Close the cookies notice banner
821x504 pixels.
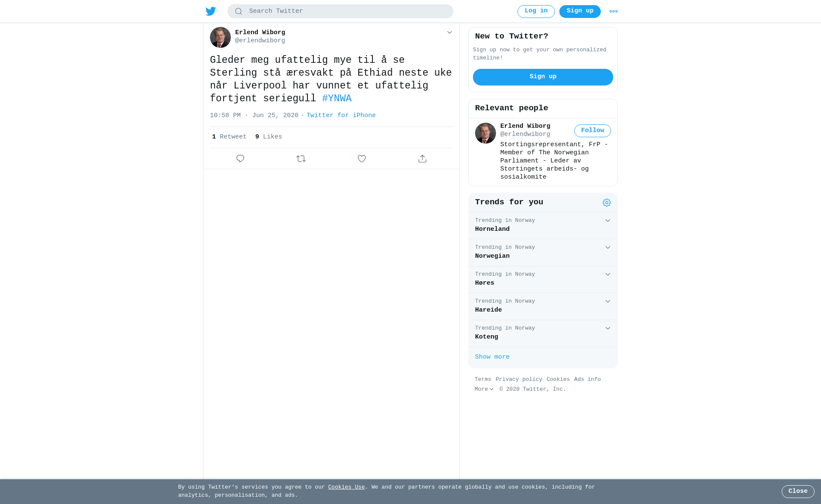click(798, 492)
